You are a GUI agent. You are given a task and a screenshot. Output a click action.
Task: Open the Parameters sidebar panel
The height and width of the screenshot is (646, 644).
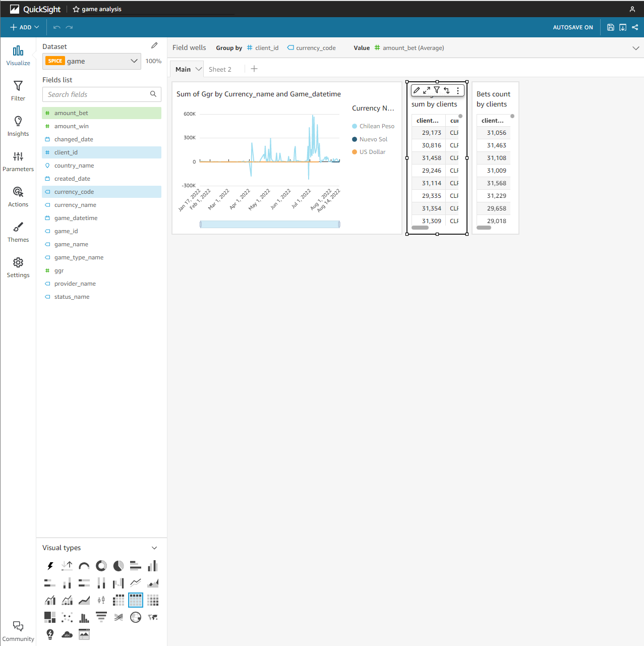click(18, 161)
